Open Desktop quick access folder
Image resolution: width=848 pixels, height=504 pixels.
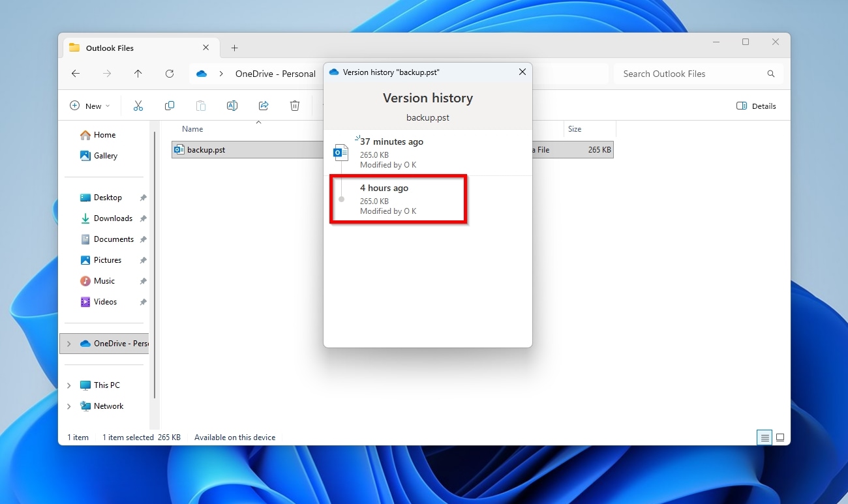click(x=108, y=198)
